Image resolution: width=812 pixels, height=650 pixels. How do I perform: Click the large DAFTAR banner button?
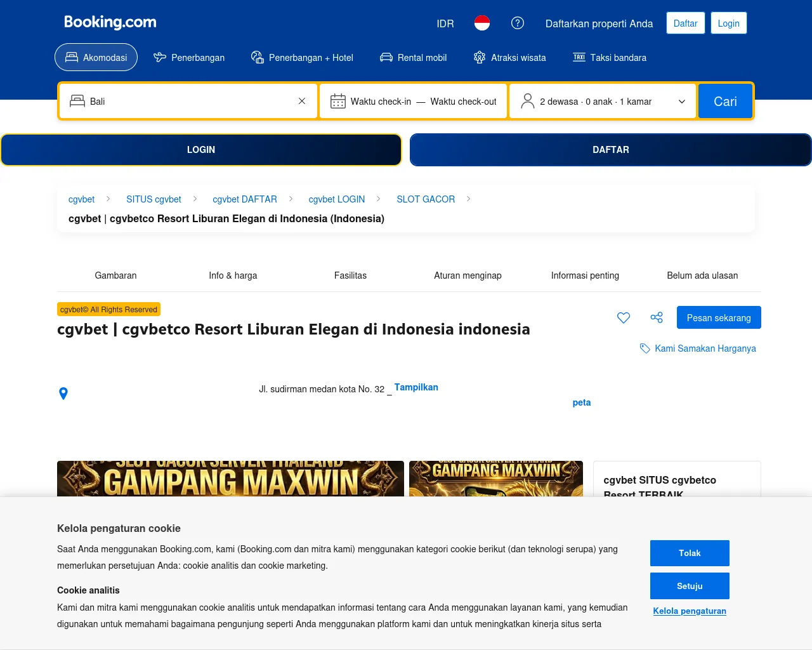coord(611,150)
